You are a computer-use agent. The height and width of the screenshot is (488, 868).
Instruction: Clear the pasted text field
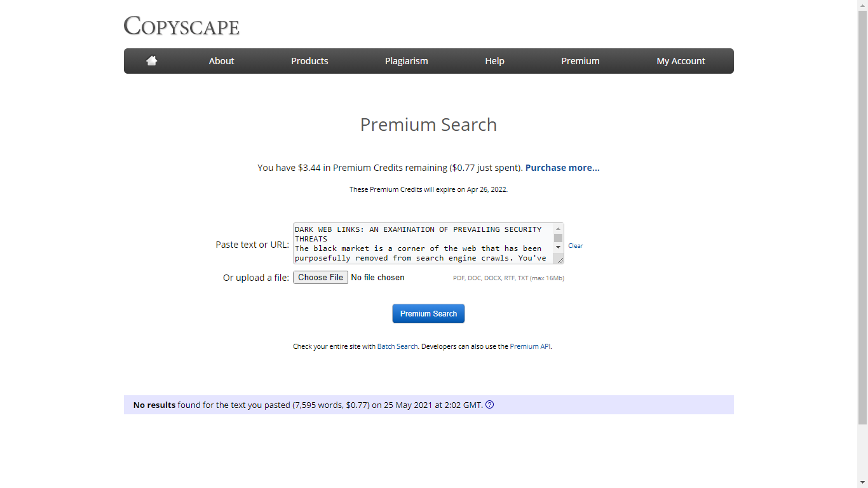pos(575,246)
